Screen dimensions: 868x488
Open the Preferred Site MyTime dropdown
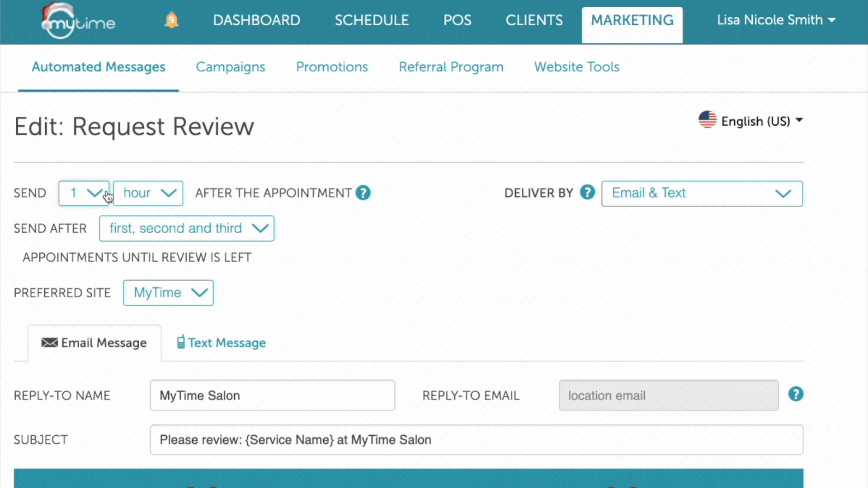coord(168,293)
